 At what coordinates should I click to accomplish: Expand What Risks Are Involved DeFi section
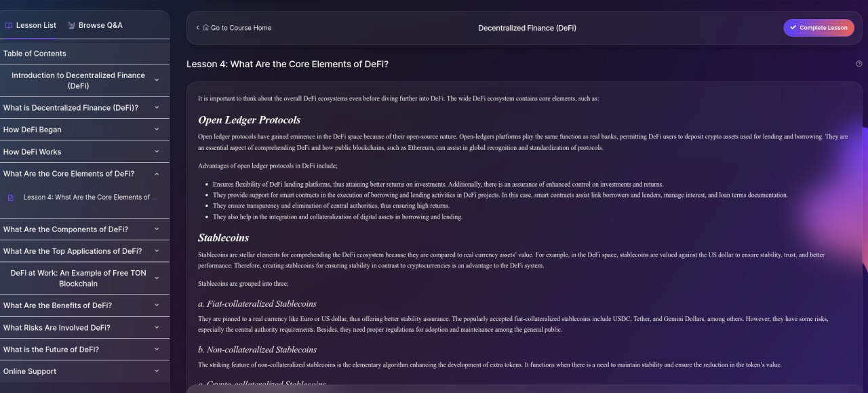[157, 328]
